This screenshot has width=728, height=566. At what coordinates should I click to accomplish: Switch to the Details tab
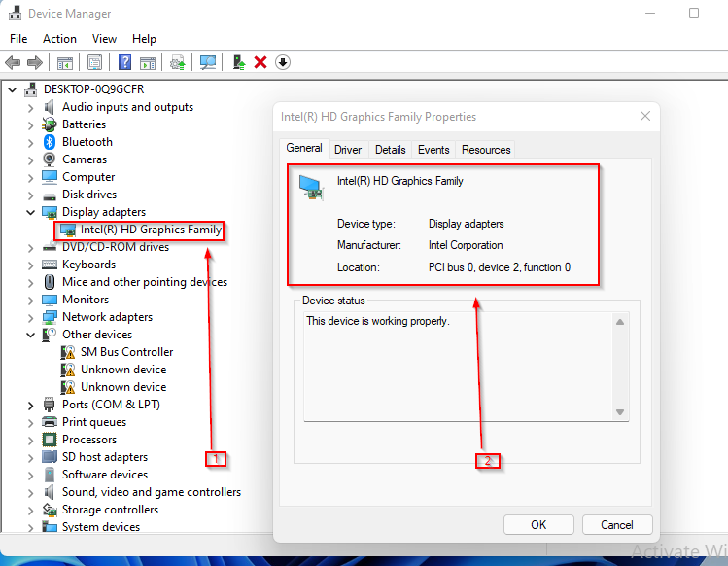[x=390, y=150]
